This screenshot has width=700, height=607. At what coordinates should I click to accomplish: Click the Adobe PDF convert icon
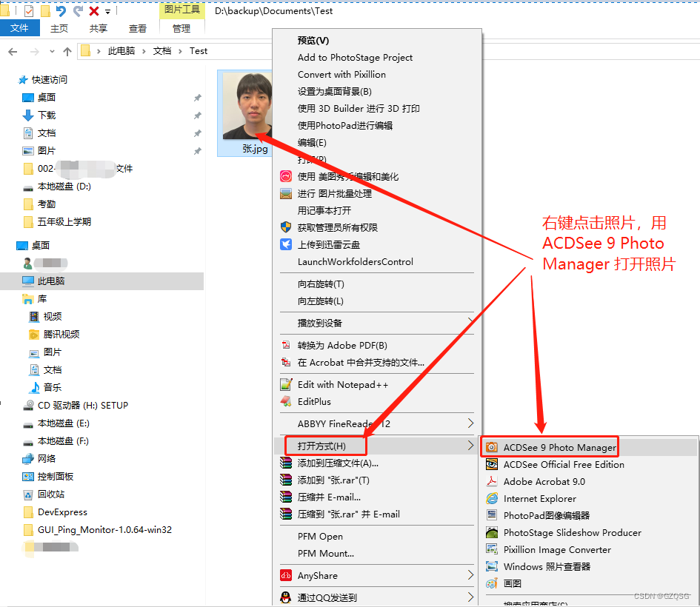(286, 345)
